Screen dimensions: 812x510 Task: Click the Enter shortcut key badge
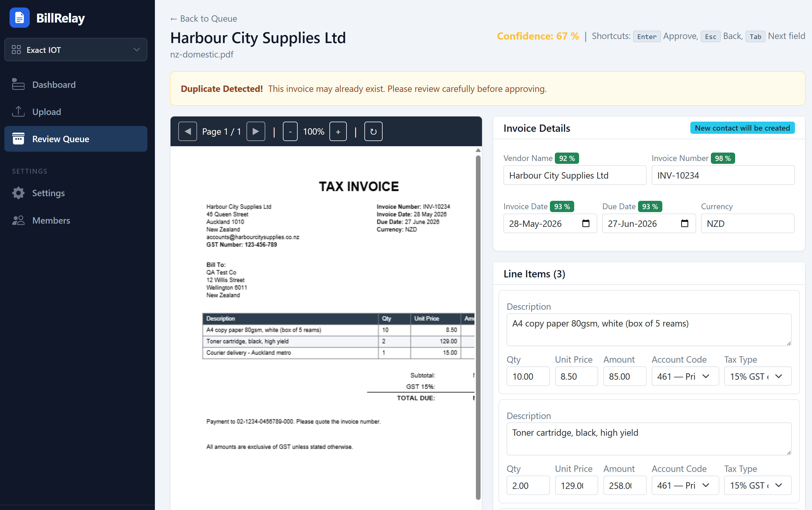(646, 36)
